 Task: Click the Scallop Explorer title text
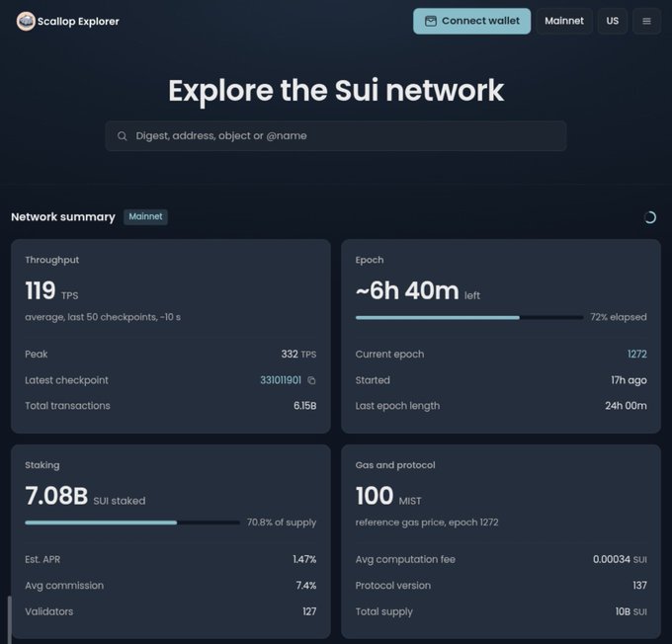pyautogui.click(x=78, y=21)
